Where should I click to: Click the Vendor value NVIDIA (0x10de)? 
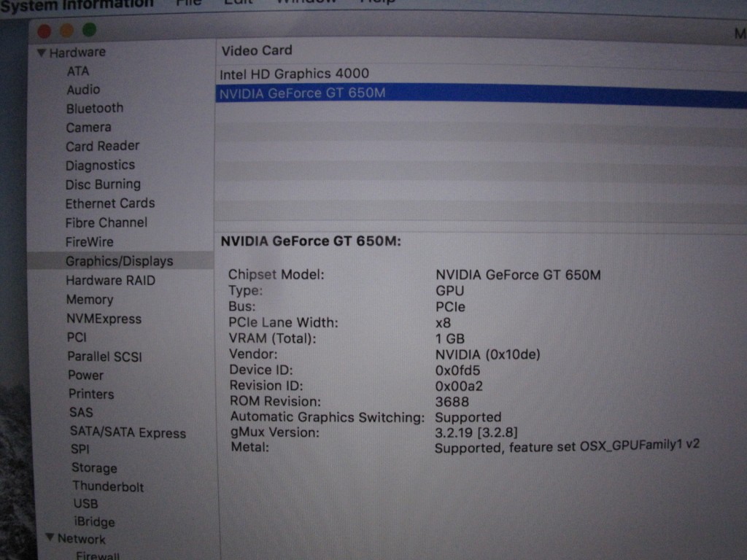click(x=488, y=355)
